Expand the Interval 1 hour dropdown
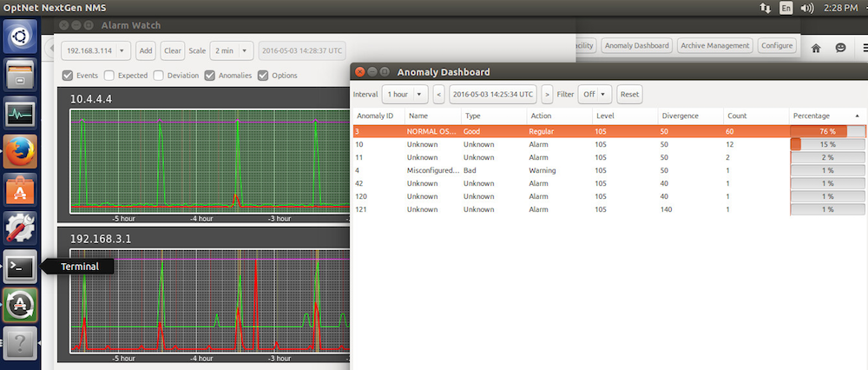 (x=405, y=94)
